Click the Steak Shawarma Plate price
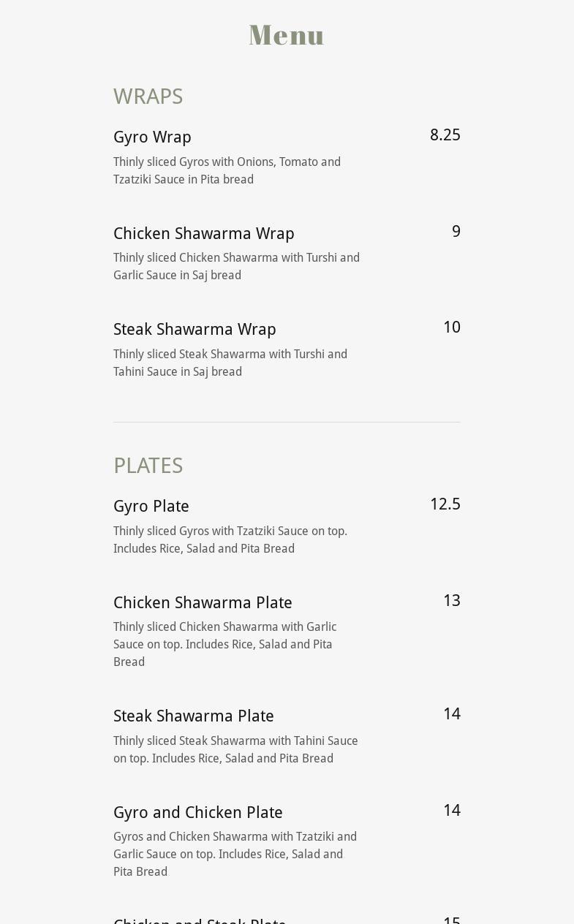Image resolution: width=574 pixels, height=924 pixels. 451,714
